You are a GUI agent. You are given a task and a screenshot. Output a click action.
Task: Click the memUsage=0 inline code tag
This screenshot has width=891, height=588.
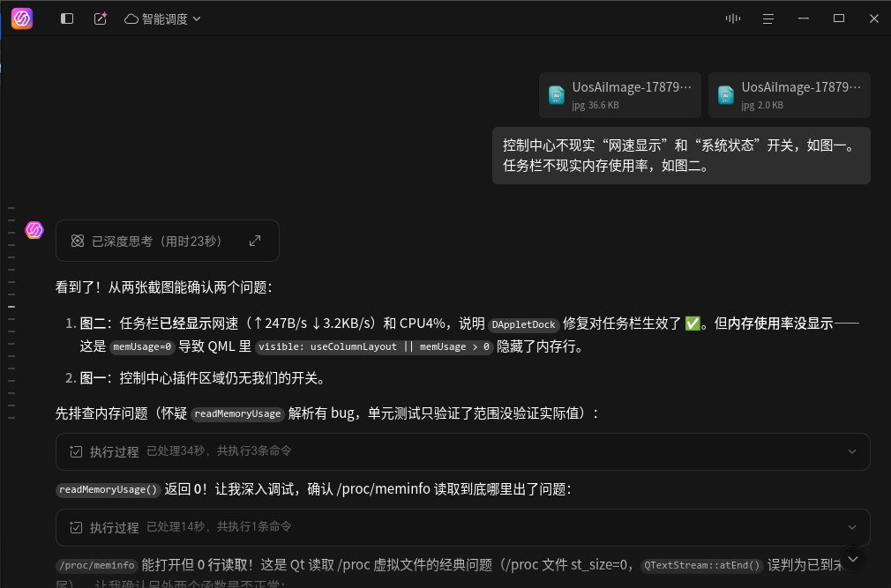pos(142,346)
